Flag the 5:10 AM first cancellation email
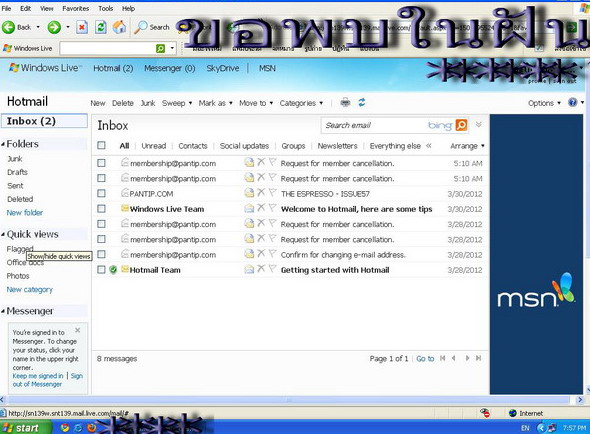This screenshot has height=434, width=590. [x=272, y=163]
